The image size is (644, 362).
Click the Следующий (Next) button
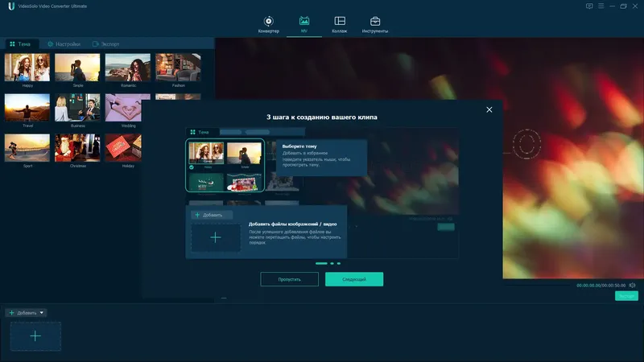click(354, 279)
